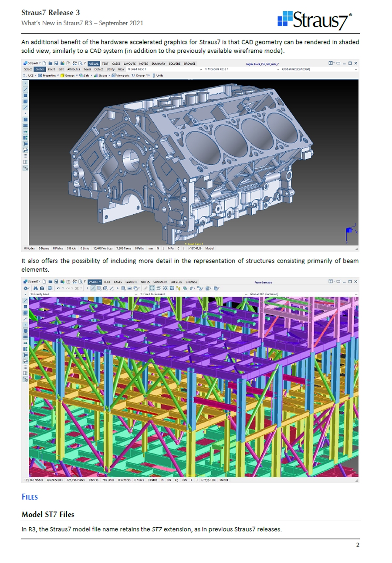Click the settings gear icon in lower window
Viewport: 392px width, 563px height.
26,288
